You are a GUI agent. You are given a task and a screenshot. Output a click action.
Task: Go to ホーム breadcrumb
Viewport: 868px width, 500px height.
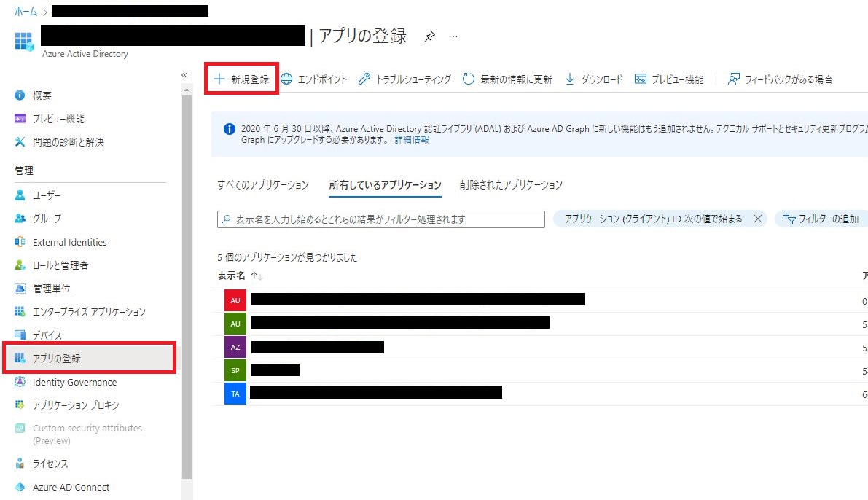click(x=26, y=11)
